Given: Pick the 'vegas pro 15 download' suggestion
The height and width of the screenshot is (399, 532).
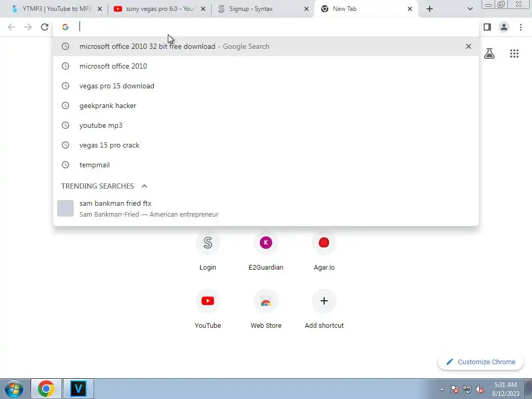Looking at the screenshot, I should (x=265, y=86).
